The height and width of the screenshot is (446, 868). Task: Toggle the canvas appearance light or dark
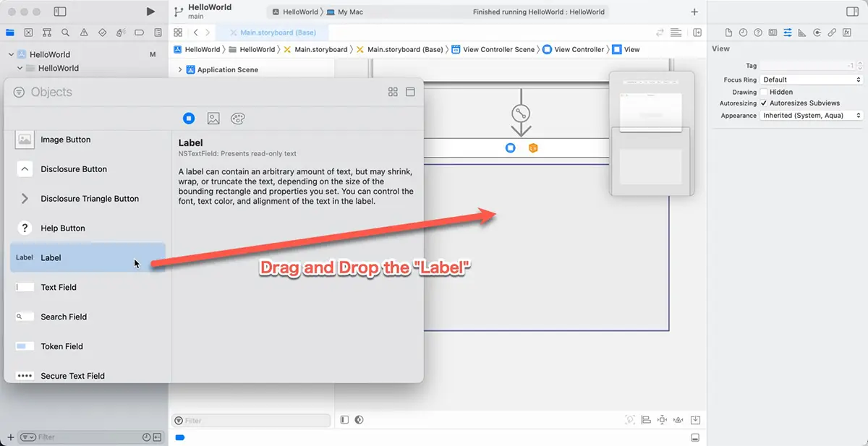pos(359,420)
